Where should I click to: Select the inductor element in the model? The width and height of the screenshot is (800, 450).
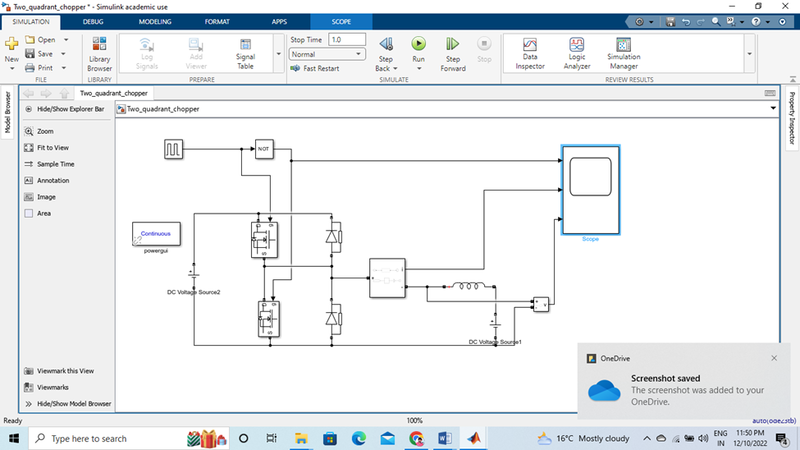[470, 286]
